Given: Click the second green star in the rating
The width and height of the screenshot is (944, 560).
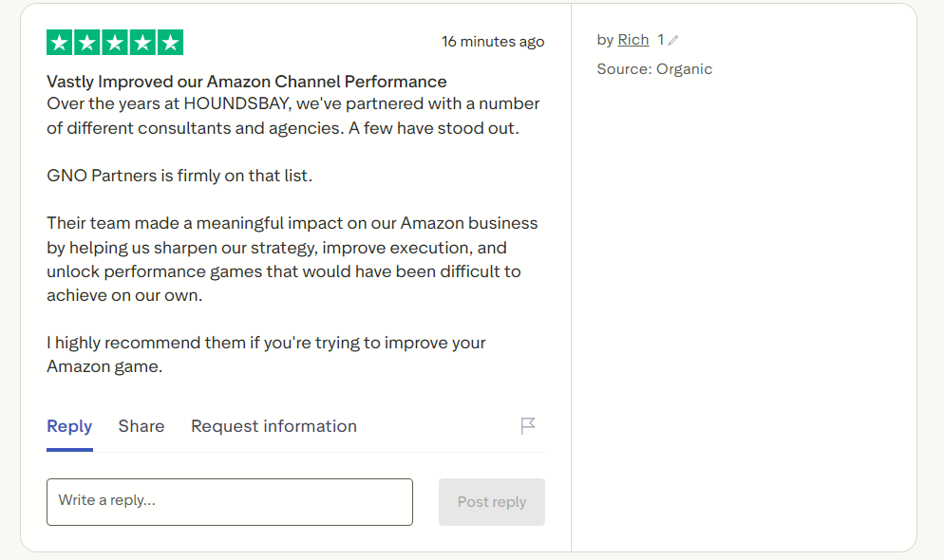Looking at the screenshot, I should (x=86, y=43).
